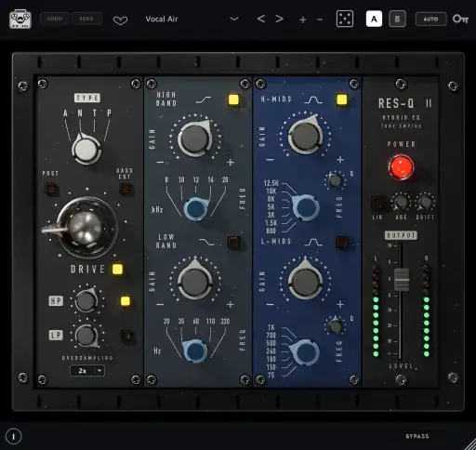Click the LOW BAND gain knob
Screen dimensions: 476x450
coord(195,280)
